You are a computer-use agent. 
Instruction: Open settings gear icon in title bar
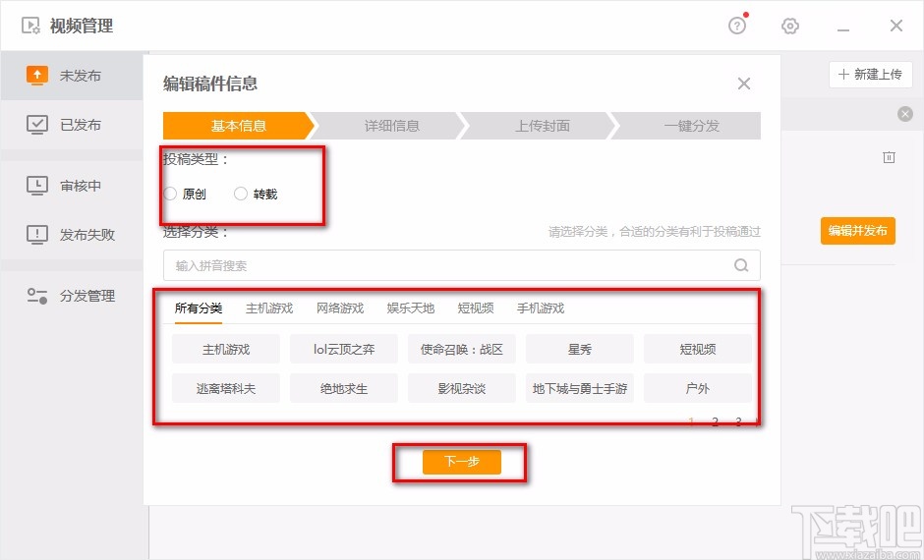(x=789, y=26)
